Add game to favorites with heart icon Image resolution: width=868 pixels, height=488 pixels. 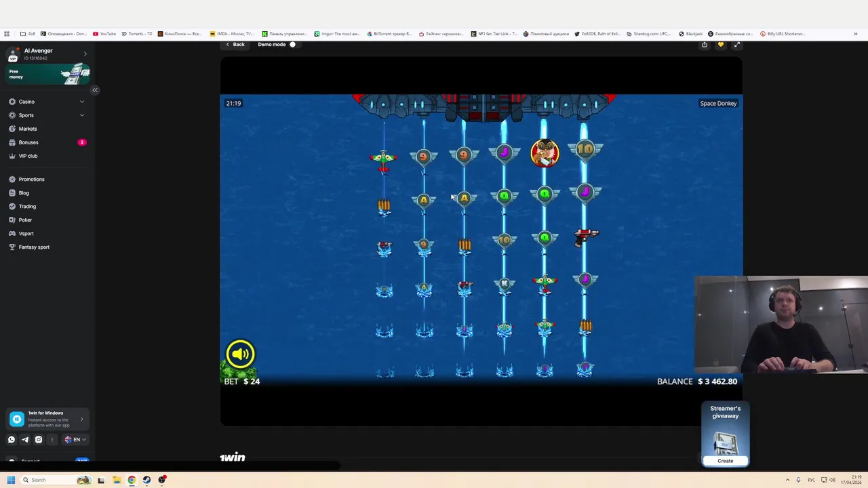click(x=720, y=45)
